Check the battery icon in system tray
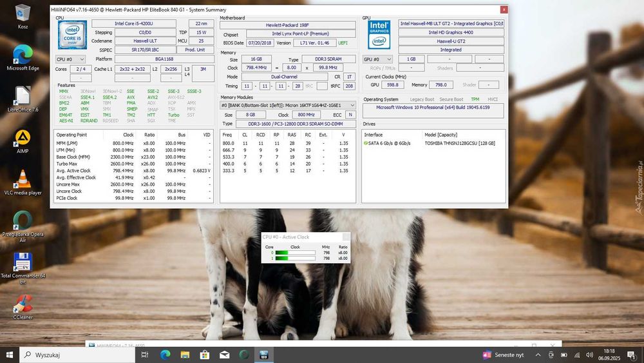The image size is (644, 363). pyautogui.click(x=564, y=355)
